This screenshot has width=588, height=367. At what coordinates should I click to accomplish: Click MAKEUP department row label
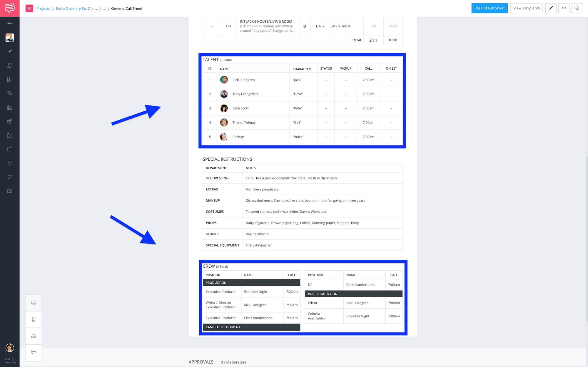[213, 200]
